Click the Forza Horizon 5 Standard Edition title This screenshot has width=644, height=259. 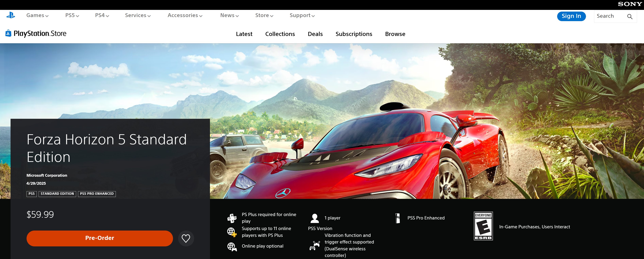pos(106,148)
